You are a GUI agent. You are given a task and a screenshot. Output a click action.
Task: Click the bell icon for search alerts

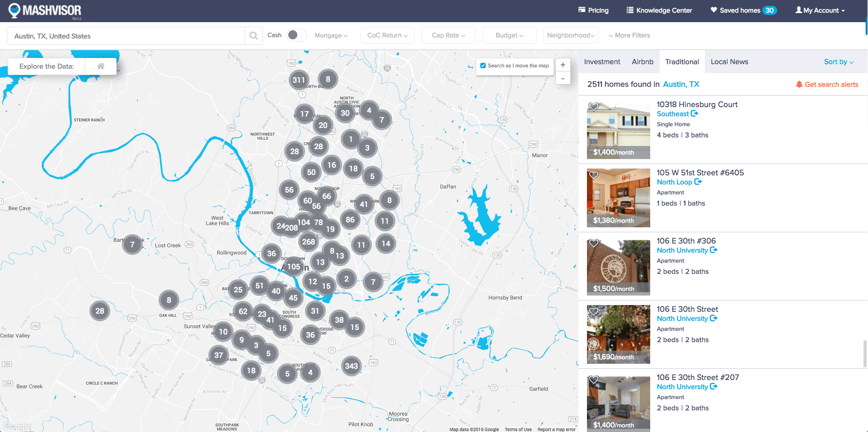click(799, 85)
